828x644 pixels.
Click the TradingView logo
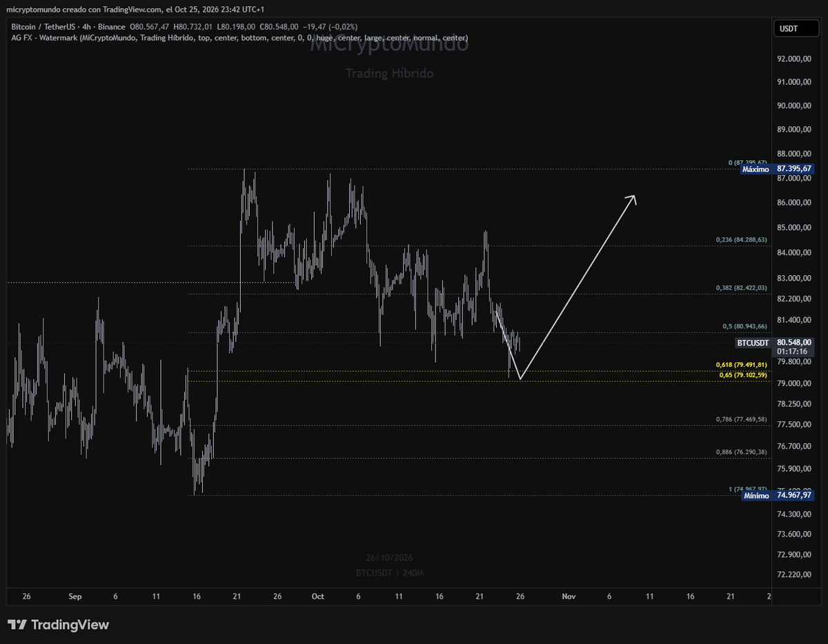pos(59,625)
